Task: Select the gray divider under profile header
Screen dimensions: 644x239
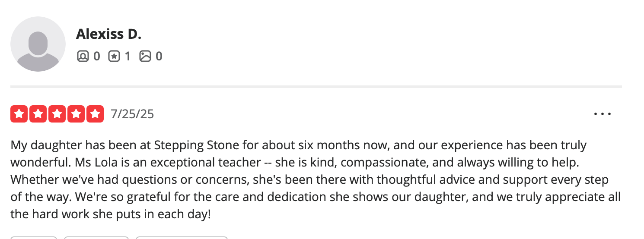Action: (316, 87)
